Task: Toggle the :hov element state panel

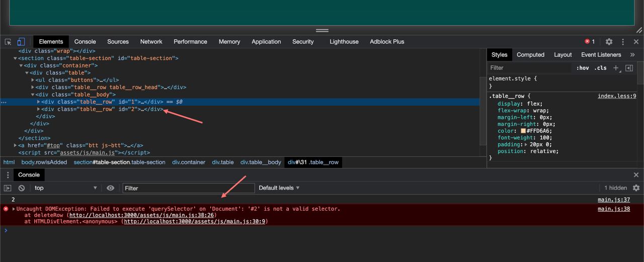Action: pyautogui.click(x=583, y=68)
